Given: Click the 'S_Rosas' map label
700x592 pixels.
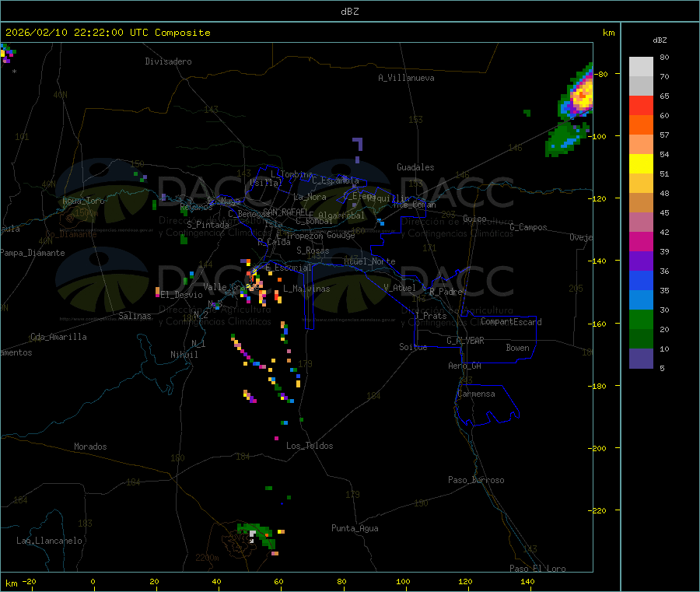Looking at the screenshot, I should pos(313,250).
